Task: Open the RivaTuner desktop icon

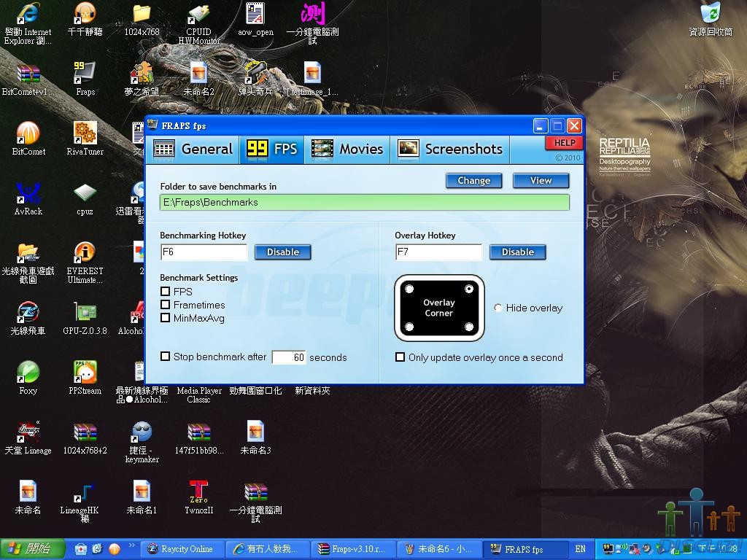Action: coord(85,134)
